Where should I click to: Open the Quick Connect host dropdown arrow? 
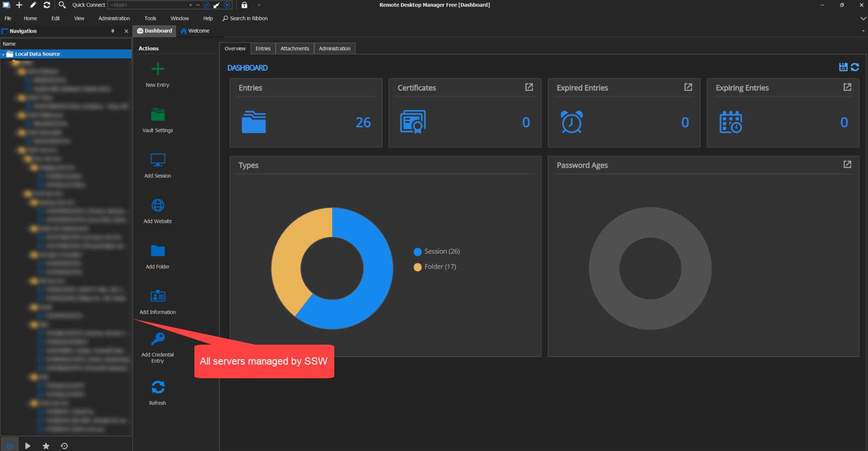pyautogui.click(x=190, y=5)
